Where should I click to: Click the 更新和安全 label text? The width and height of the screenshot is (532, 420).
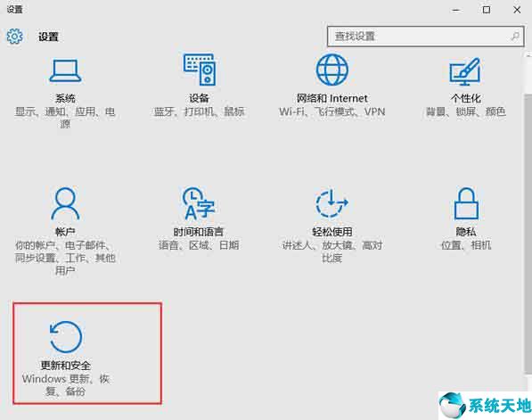point(65,366)
